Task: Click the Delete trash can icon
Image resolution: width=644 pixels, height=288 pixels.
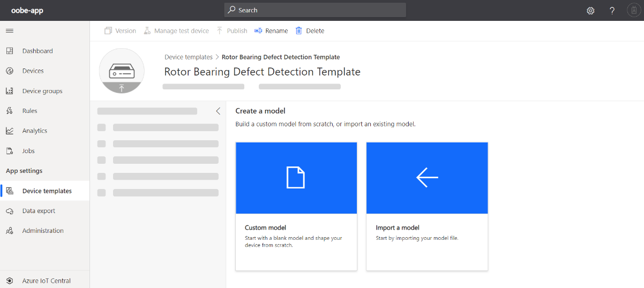Action: click(299, 31)
